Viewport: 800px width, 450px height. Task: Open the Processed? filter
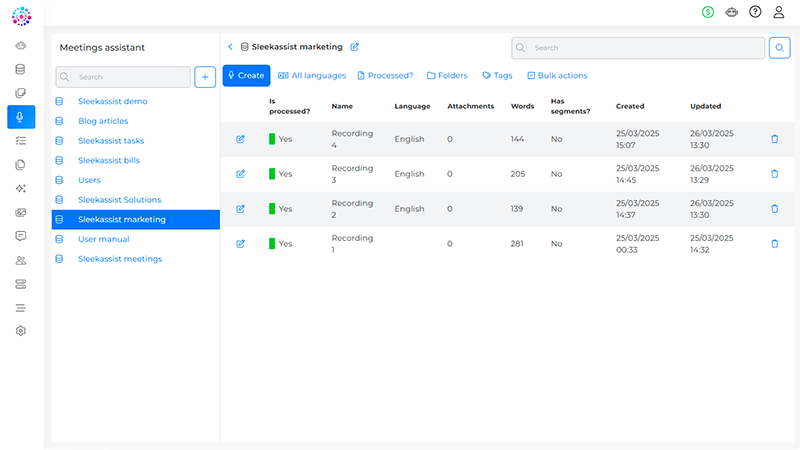point(385,76)
